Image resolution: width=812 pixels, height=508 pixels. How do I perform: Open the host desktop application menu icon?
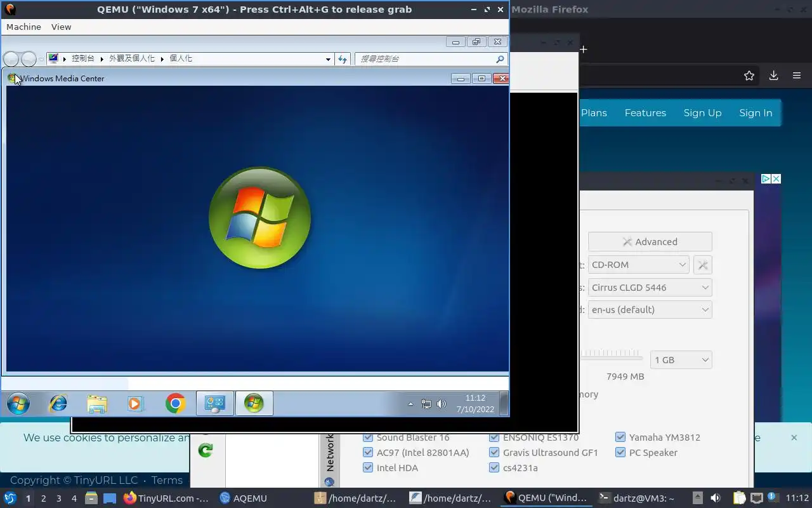(x=10, y=498)
